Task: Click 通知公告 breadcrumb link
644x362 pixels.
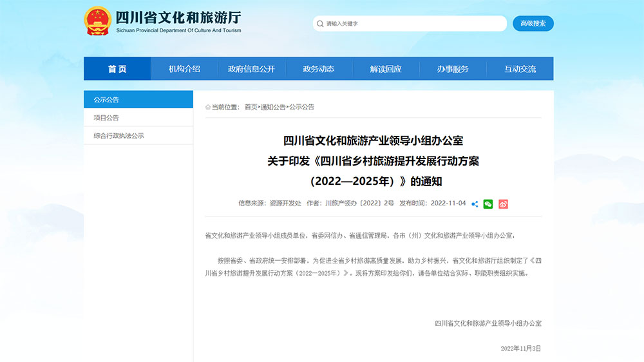Action: (273, 107)
